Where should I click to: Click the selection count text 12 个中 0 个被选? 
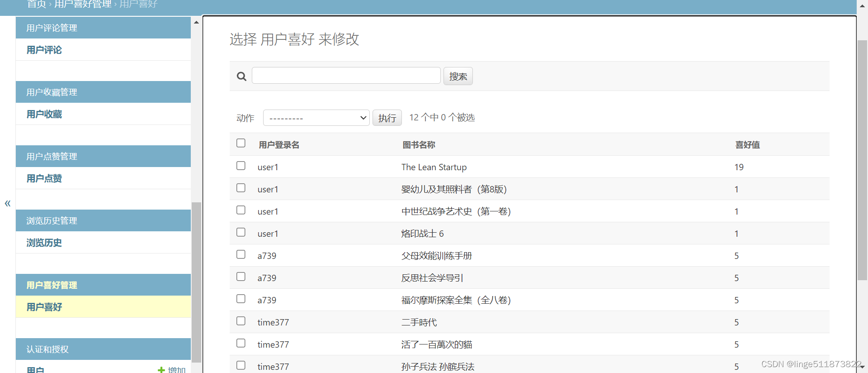[442, 118]
